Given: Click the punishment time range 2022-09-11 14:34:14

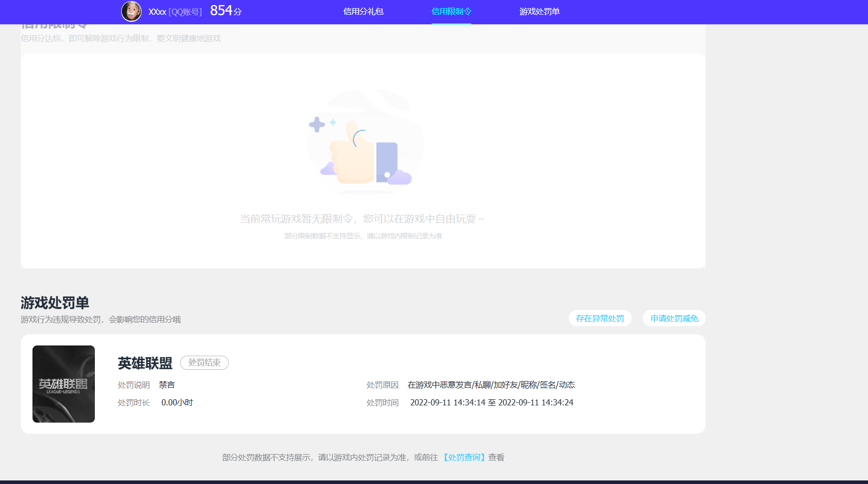Looking at the screenshot, I should click(x=492, y=402).
